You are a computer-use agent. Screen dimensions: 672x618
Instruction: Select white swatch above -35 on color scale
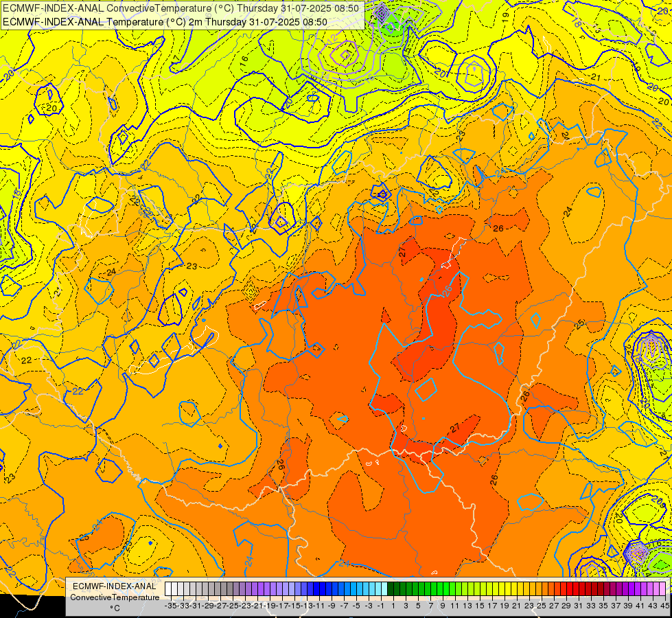coord(168,588)
